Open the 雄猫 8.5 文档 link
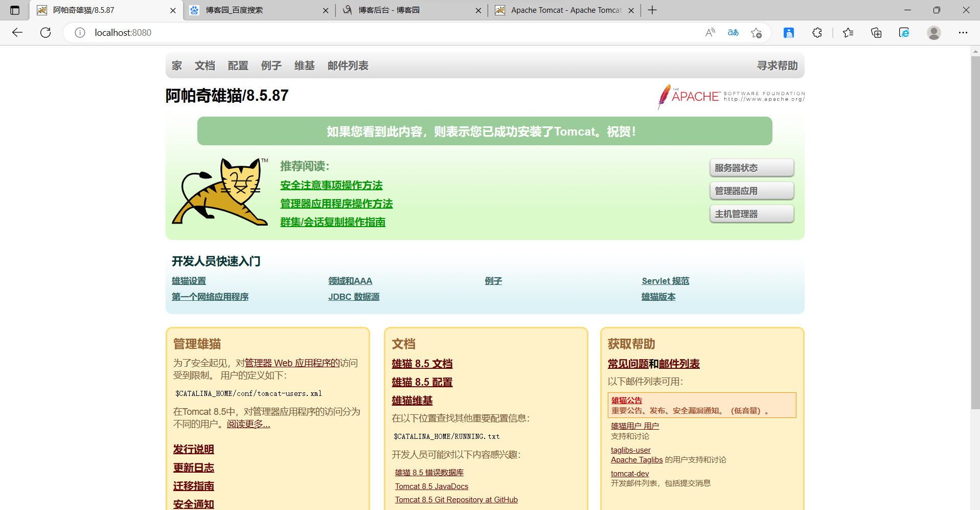Screen dimensions: 980x510 [422, 364]
